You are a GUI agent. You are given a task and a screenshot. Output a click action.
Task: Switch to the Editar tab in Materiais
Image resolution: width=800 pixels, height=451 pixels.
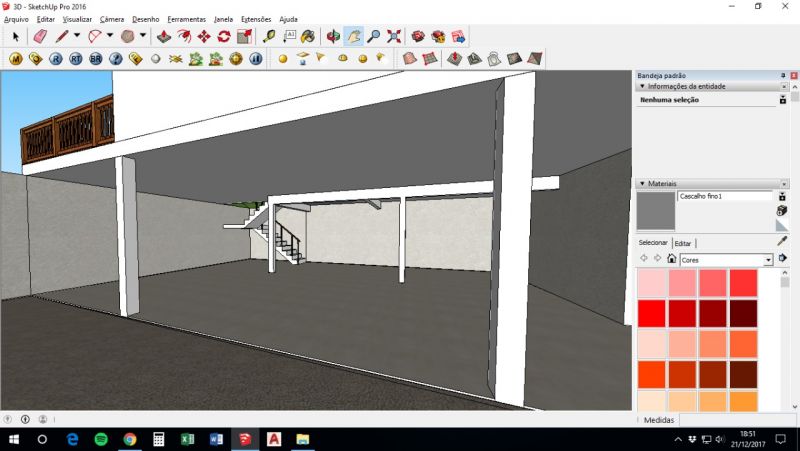(683, 243)
